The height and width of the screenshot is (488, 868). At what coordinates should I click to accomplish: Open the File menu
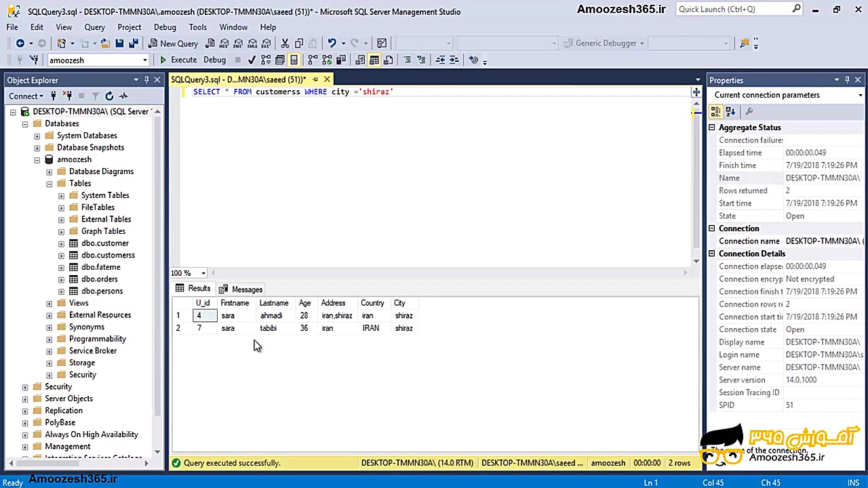[12, 27]
